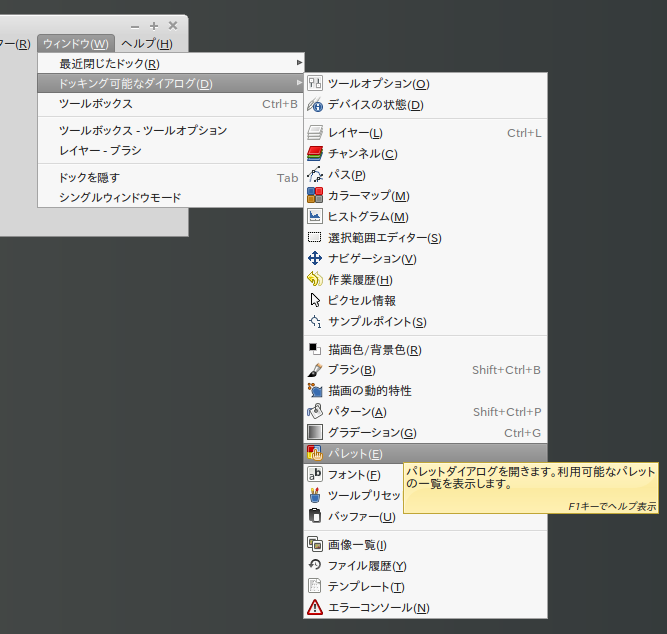Select レイヤー - ブラシ menu entry
The width and height of the screenshot is (667, 634).
pyautogui.click(x=171, y=150)
